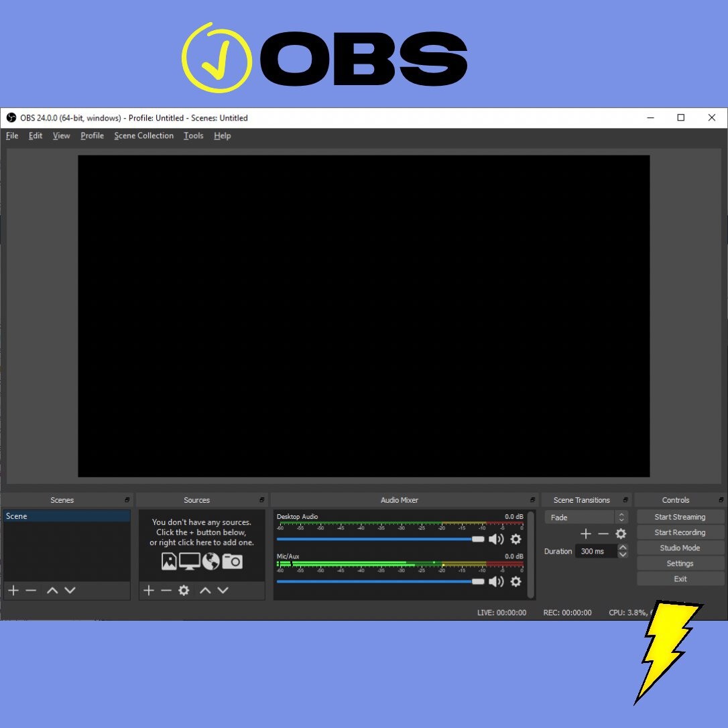Mute the Mic/Aux speaker

496,581
